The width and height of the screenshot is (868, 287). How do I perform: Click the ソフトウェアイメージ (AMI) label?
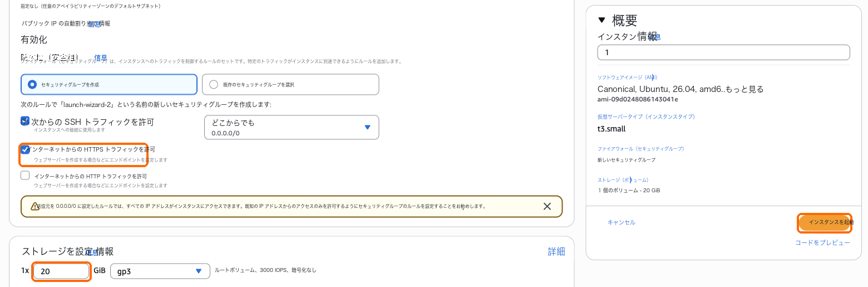(x=627, y=77)
